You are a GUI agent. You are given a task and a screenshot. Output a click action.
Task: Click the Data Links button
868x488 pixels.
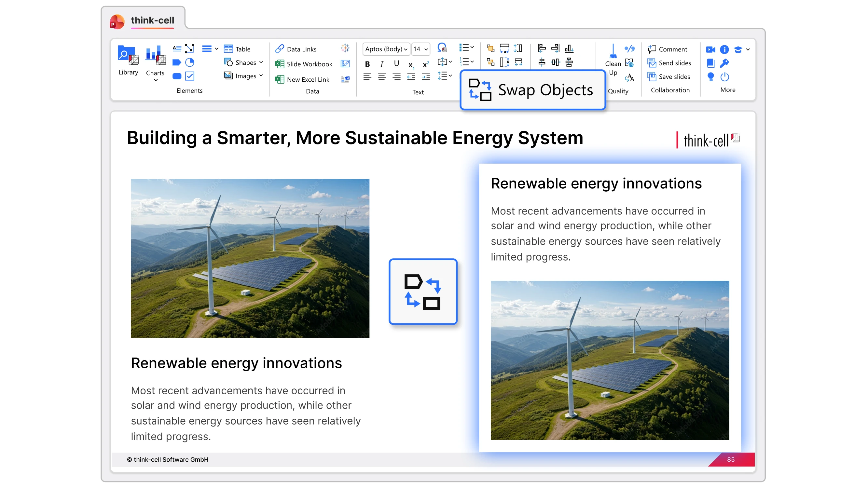point(296,49)
